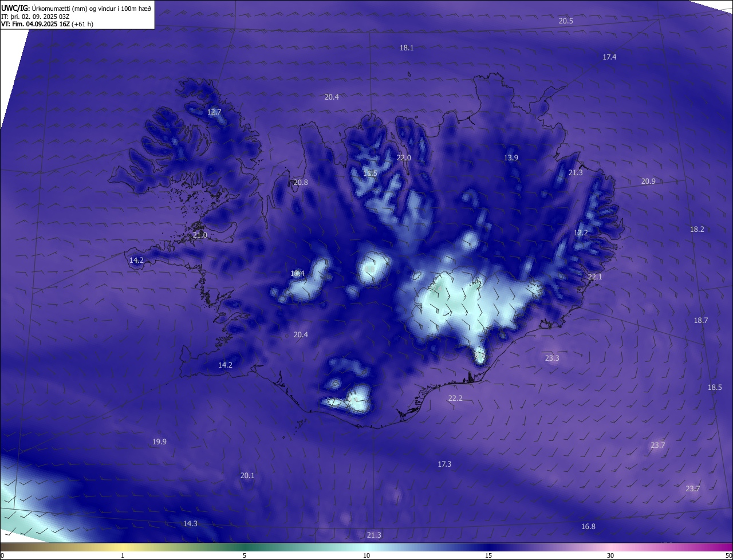Screen dimensions: 733x560
Task: Click the 18.7 value on the map
Action: (x=701, y=320)
